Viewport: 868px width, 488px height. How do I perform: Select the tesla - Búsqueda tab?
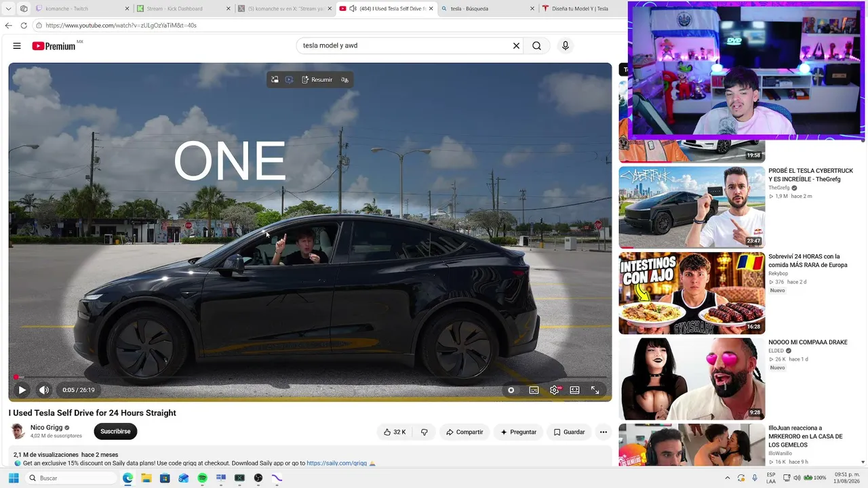489,9
